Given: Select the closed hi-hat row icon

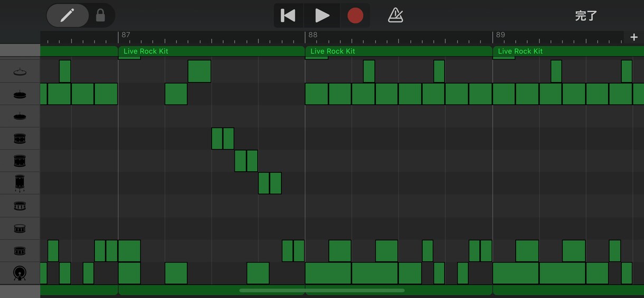Looking at the screenshot, I should (20, 117).
